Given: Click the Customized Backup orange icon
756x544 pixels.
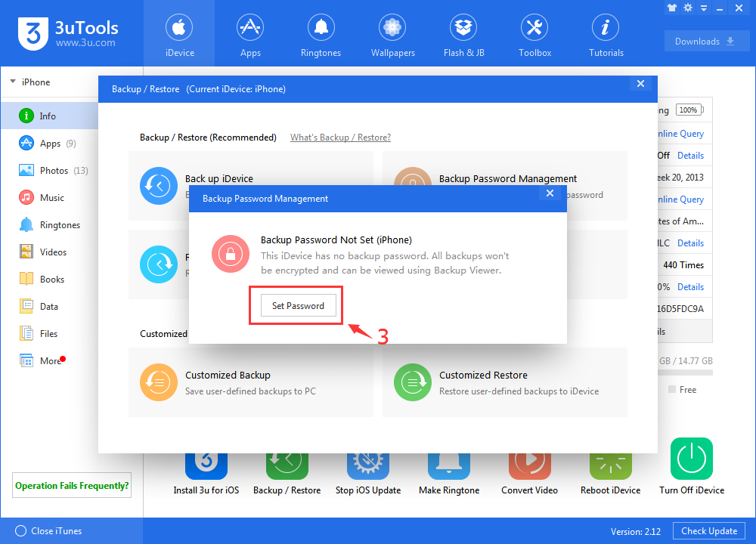Looking at the screenshot, I should click(159, 382).
